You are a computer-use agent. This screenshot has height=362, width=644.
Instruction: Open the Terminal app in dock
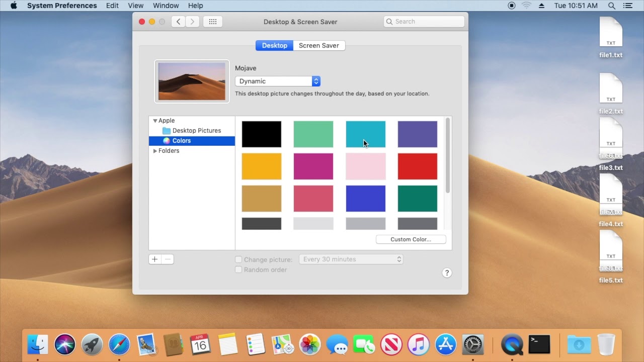539,344
